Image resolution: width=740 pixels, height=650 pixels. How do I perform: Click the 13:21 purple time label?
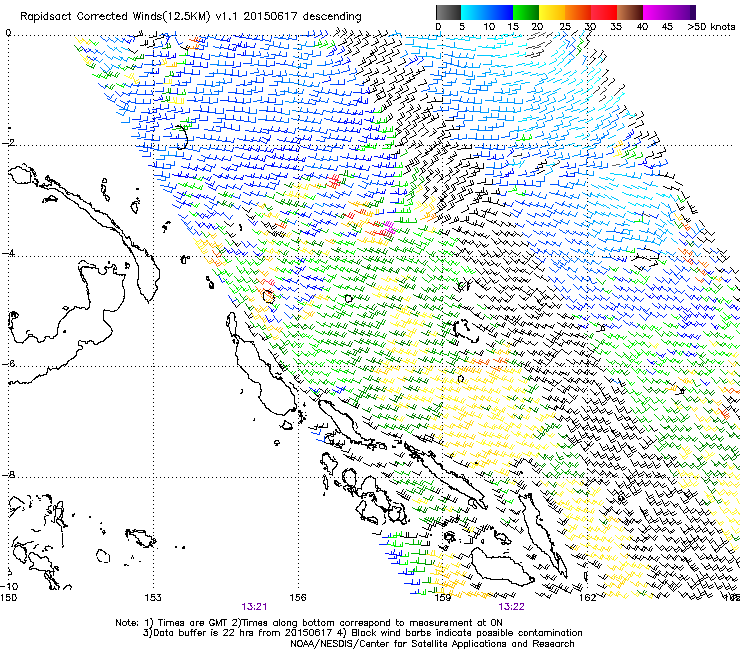[254, 607]
